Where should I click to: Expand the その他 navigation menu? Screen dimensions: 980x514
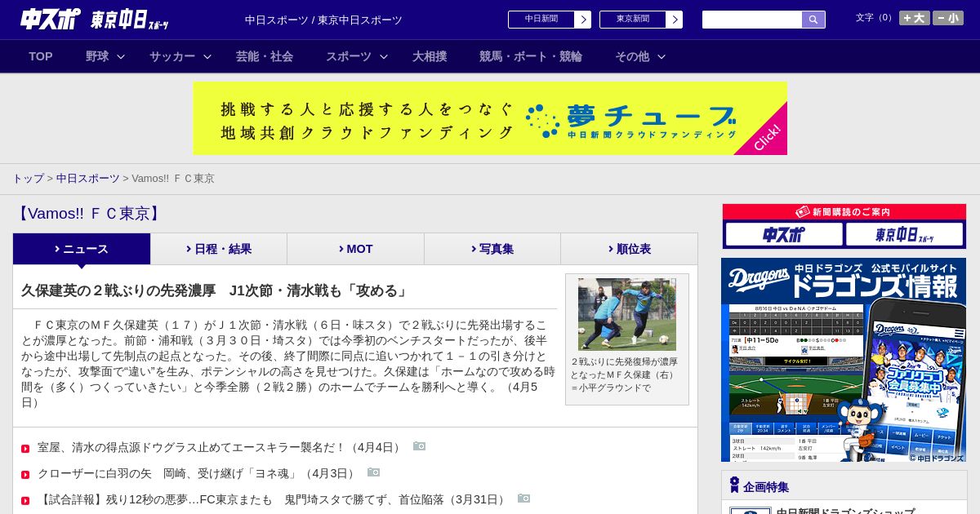click(x=639, y=56)
